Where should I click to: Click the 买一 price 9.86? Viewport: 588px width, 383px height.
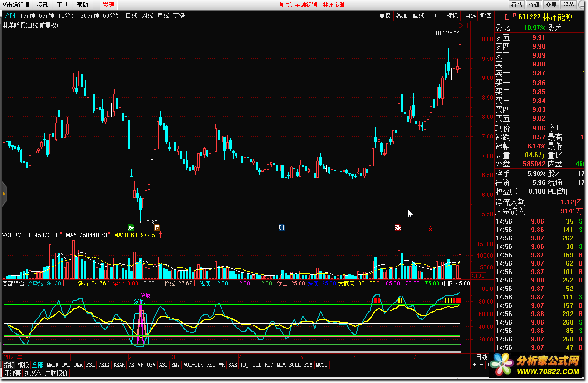click(538, 83)
